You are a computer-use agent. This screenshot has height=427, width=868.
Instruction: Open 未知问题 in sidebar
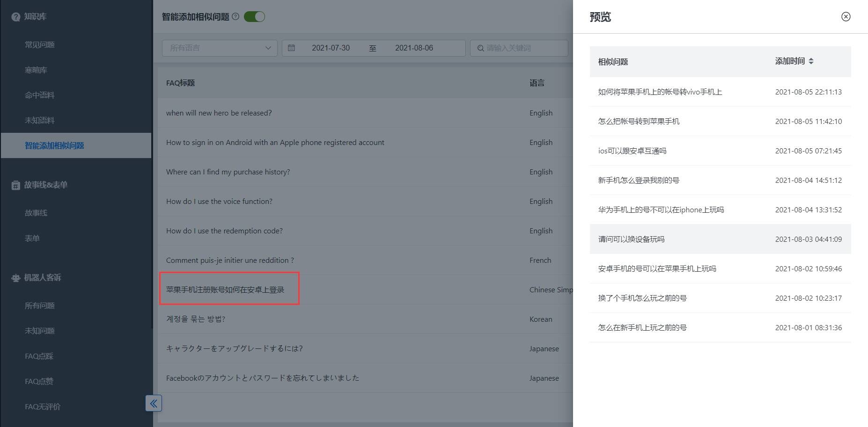point(40,331)
